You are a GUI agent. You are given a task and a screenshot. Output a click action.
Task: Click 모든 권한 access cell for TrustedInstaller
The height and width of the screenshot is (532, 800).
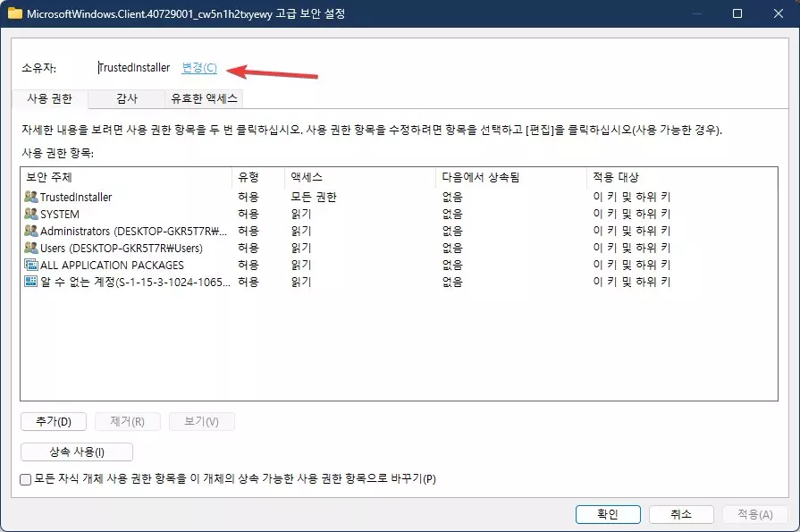click(x=314, y=197)
